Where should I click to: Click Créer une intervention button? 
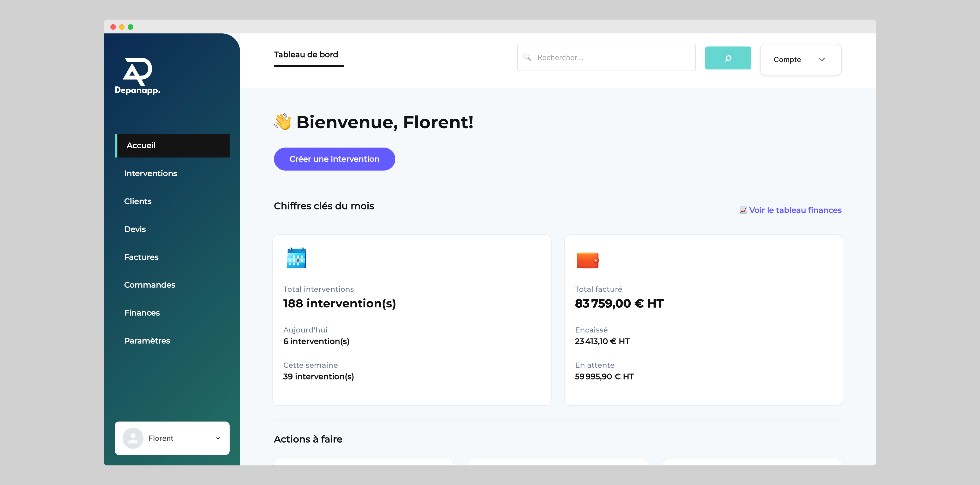coord(334,159)
